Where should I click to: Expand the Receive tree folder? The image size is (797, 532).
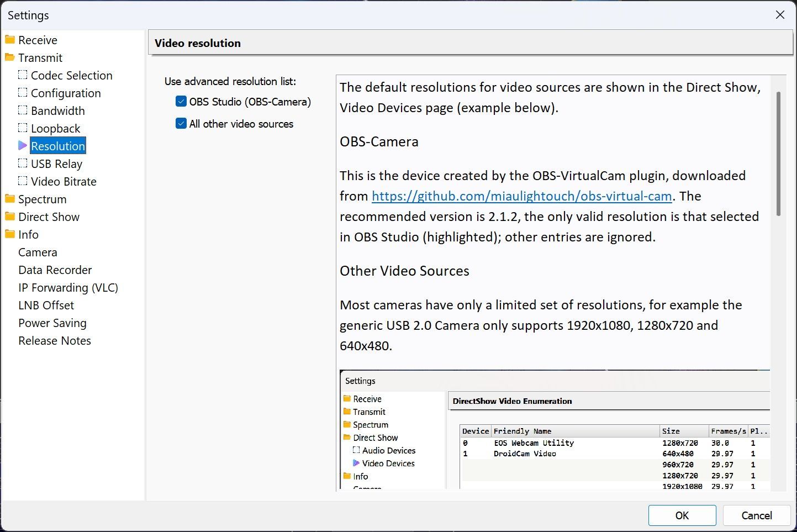[38, 40]
